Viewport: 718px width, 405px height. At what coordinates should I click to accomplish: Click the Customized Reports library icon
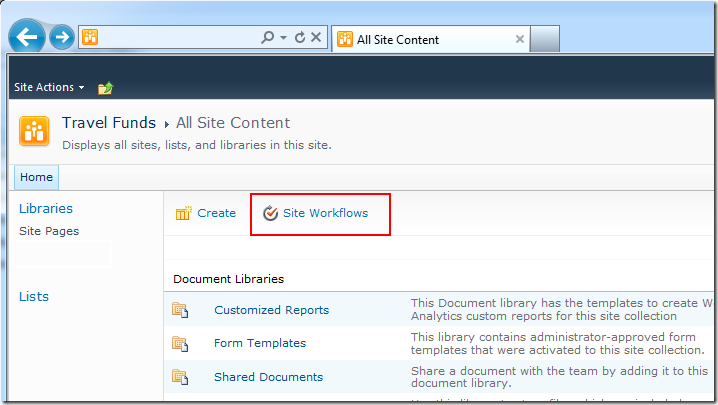coord(180,310)
